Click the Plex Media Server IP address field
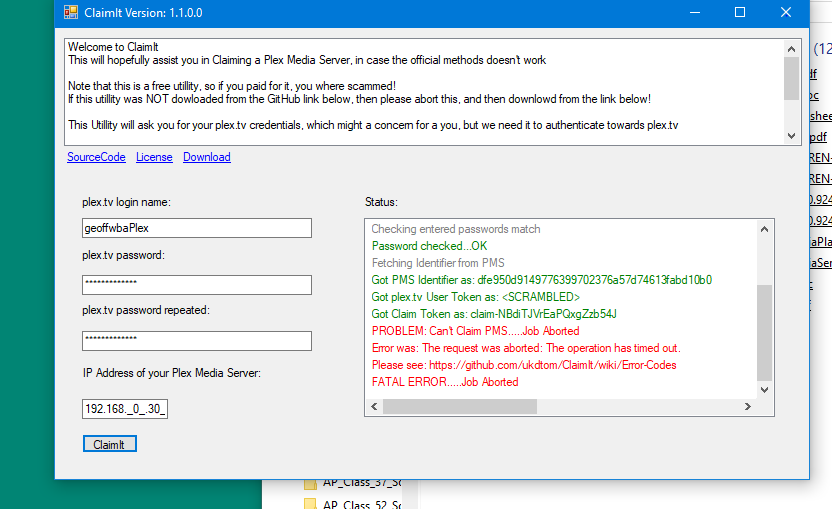The width and height of the screenshot is (832, 509). pos(125,409)
